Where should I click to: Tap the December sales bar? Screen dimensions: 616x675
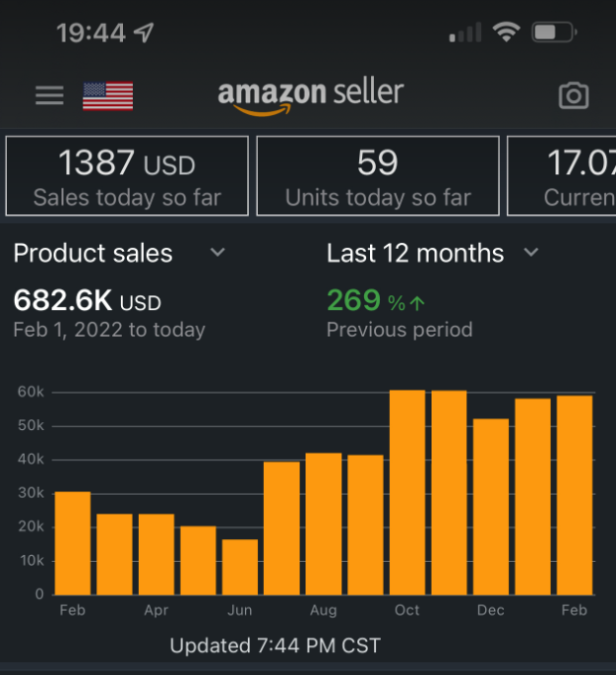[491, 507]
